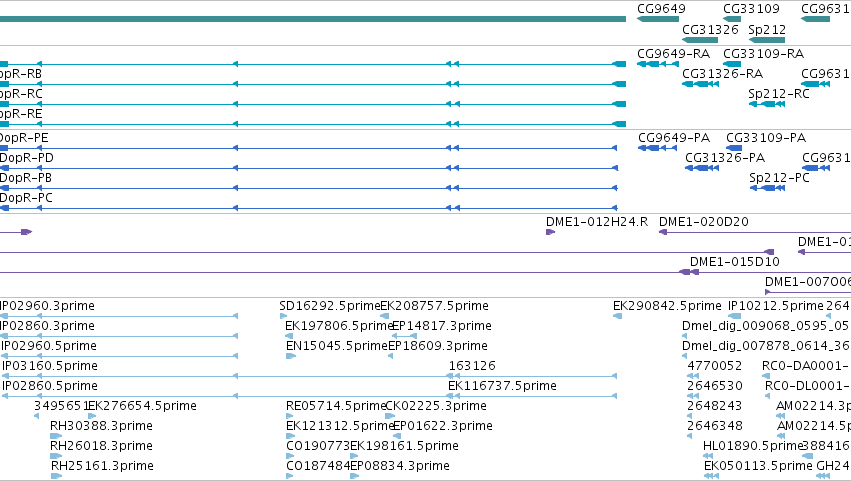Click the DopR-PB label

pyautogui.click(x=26, y=178)
